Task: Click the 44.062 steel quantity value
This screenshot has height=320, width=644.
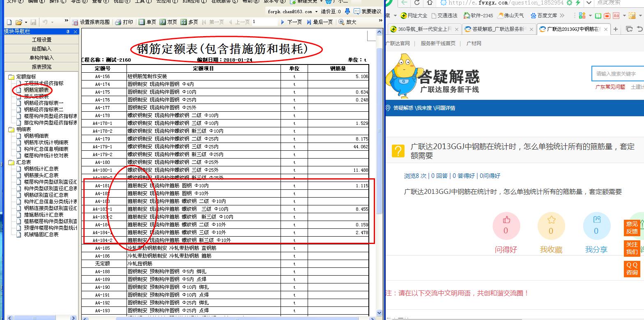Action: pyautogui.click(x=361, y=147)
